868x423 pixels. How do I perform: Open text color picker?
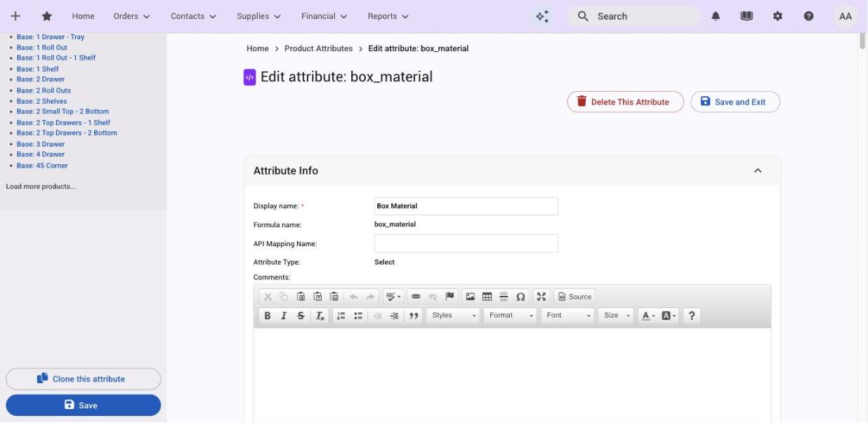pyautogui.click(x=647, y=316)
